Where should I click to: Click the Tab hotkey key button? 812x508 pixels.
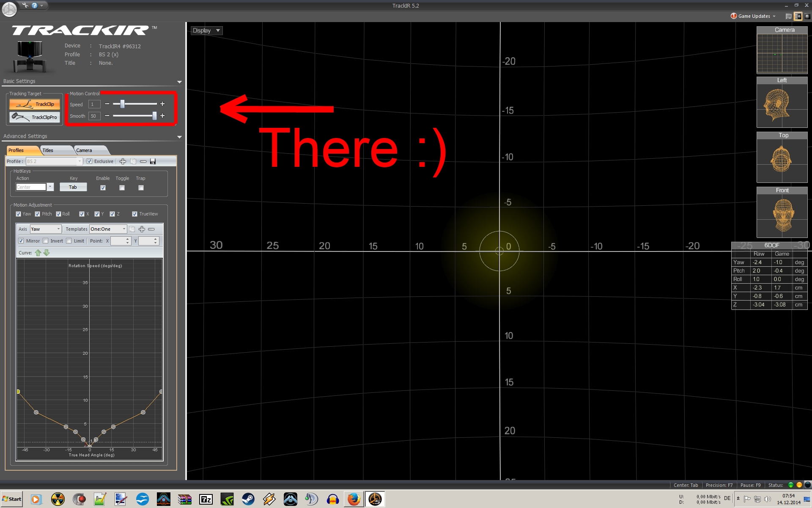(73, 187)
